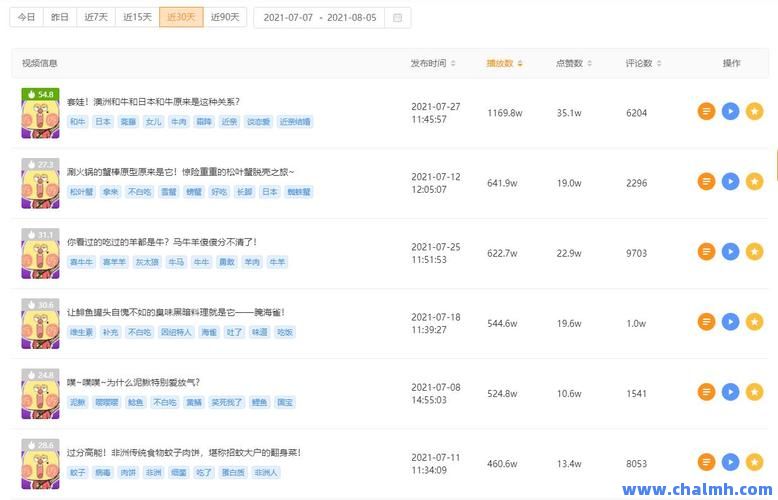
Task: Open details icon for the 544.6w plays video
Action: 706,322
